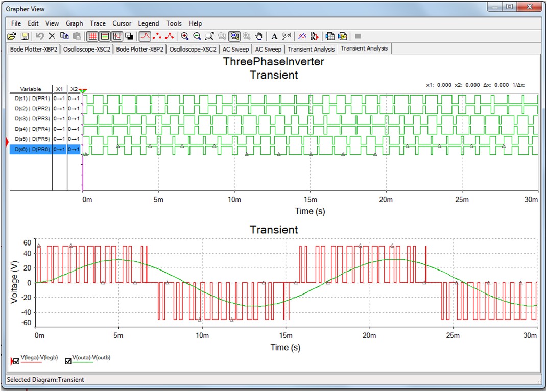Toggle the graph grid display
Viewport: 547px width, 392px height.
coord(92,36)
